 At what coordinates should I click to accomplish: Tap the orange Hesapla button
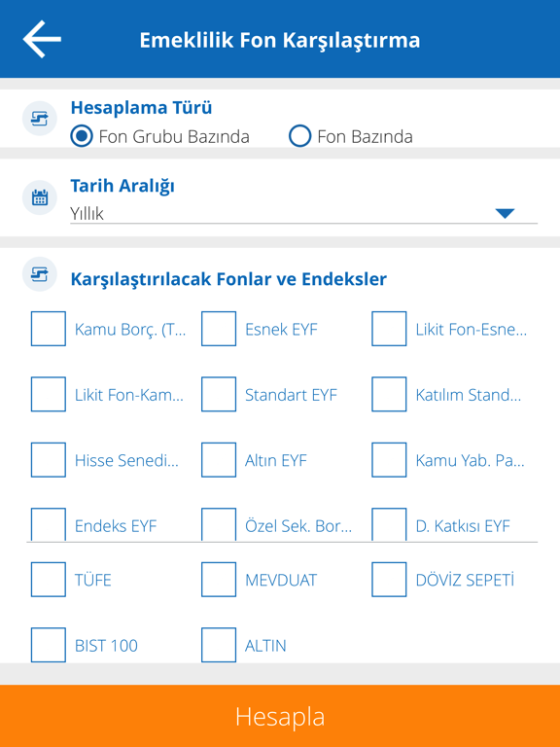pyautogui.click(x=280, y=716)
